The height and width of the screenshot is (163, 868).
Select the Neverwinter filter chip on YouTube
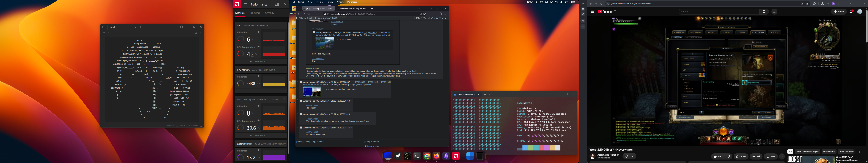[x=829, y=152]
